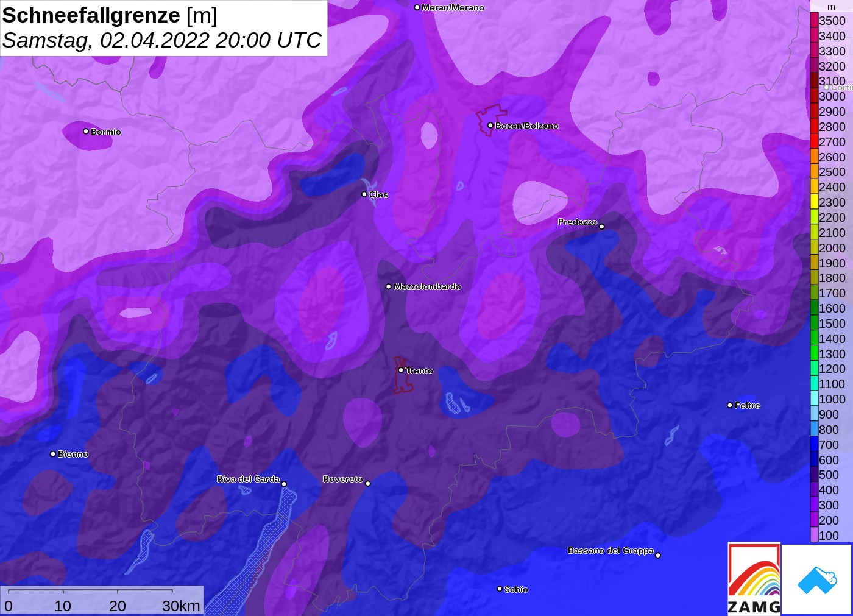The width and height of the screenshot is (853, 616).
Task: Click the Bienno city marker
Action: click(53, 454)
